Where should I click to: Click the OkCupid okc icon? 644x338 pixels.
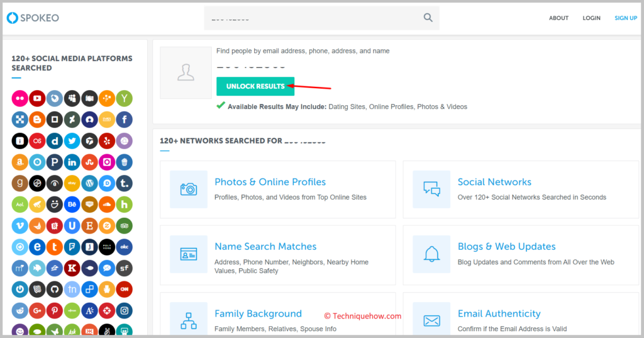point(124,247)
